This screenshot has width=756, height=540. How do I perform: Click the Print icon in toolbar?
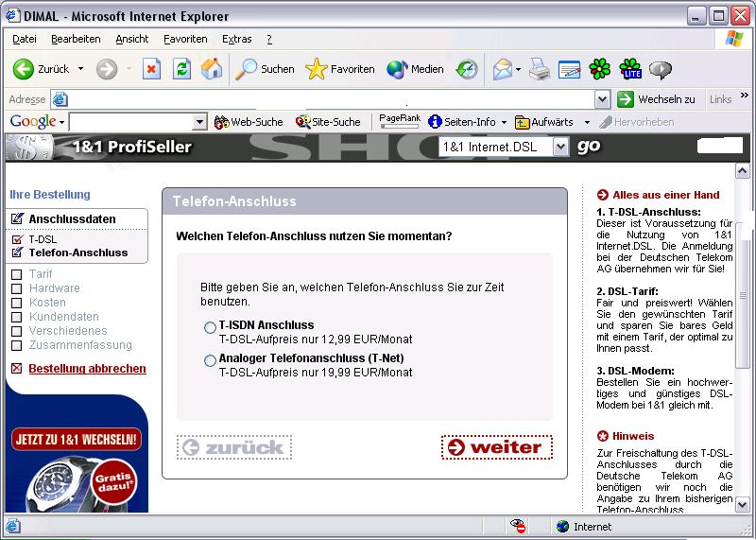(x=539, y=69)
